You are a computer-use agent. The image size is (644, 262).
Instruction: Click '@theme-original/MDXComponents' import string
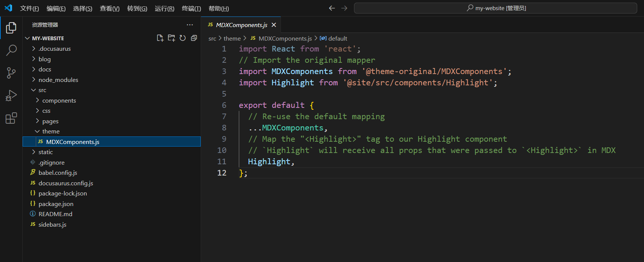pos(434,71)
